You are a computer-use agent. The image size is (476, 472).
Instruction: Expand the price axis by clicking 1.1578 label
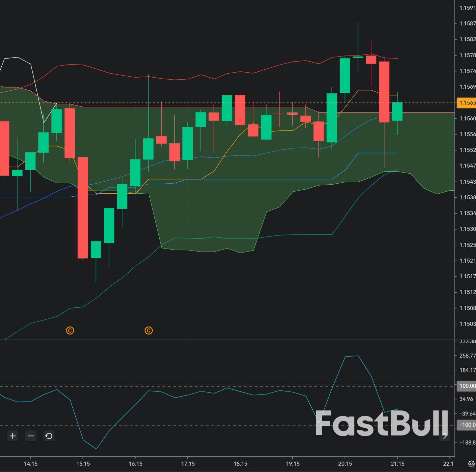click(x=466, y=55)
